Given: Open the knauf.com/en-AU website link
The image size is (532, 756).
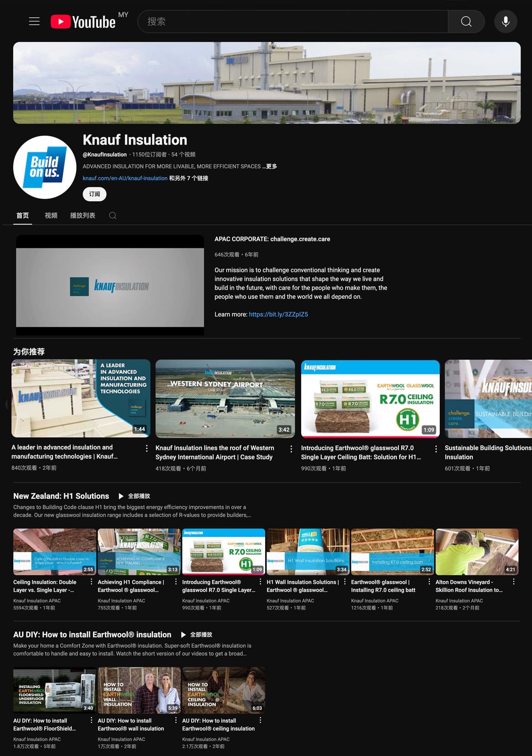Looking at the screenshot, I should pos(125,178).
